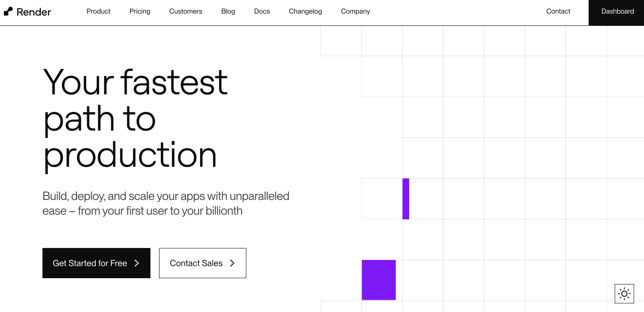Click the "Build, deploy, and scale" subheading
This screenshot has height=312, width=644.
166,203
